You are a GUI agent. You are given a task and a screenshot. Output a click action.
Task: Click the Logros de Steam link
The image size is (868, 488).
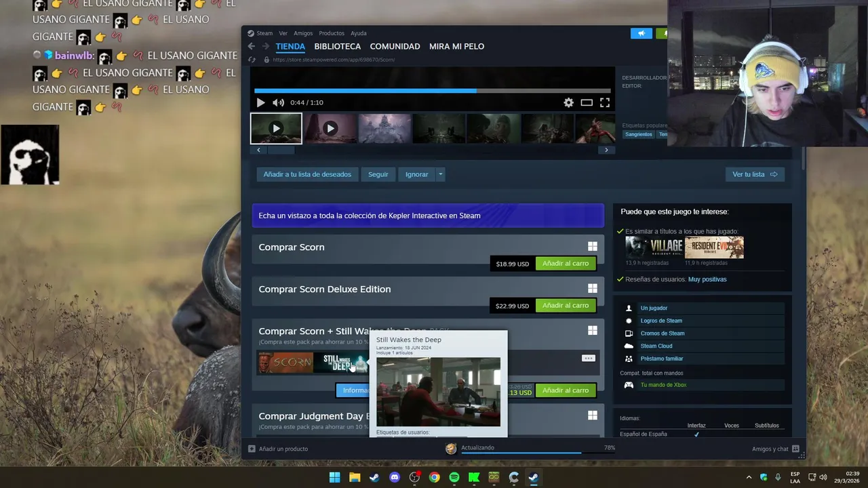tap(661, 321)
